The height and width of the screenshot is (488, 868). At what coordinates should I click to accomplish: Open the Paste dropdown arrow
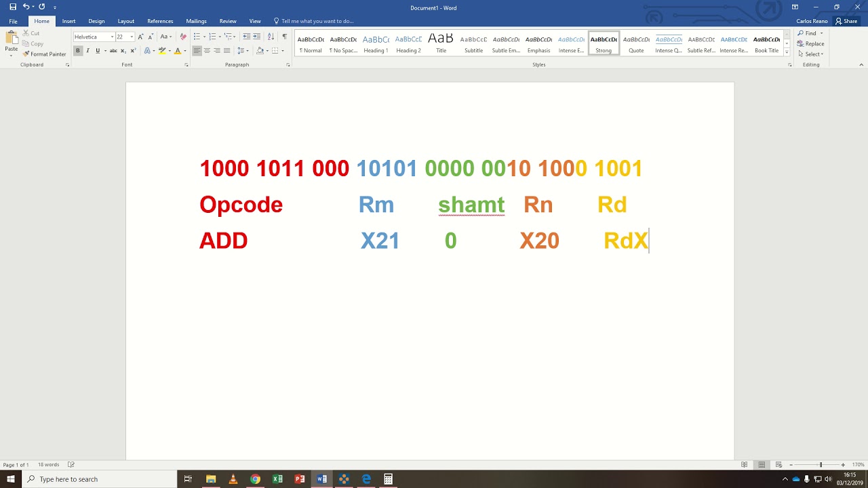pyautogui.click(x=11, y=54)
